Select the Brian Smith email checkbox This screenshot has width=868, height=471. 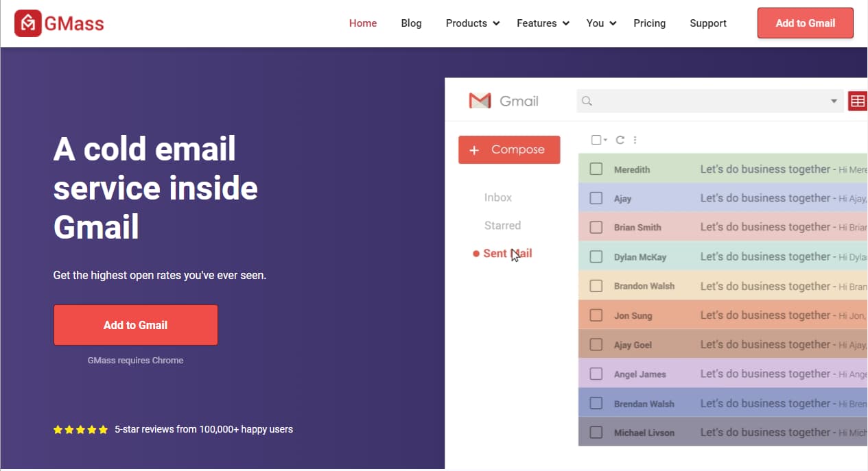[596, 227]
